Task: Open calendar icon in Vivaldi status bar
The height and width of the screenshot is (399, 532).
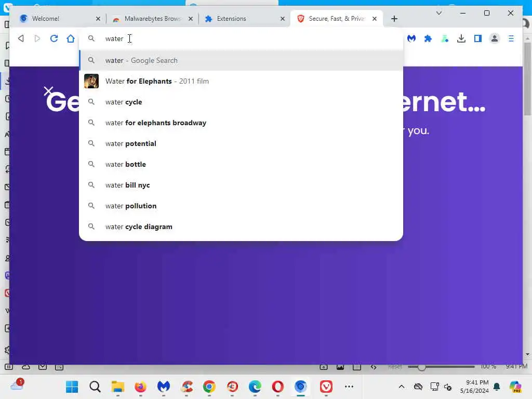Action: coord(59,367)
